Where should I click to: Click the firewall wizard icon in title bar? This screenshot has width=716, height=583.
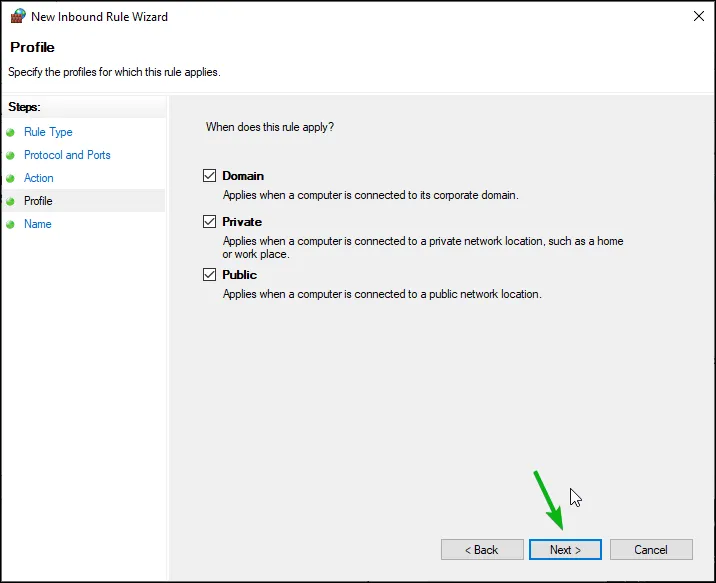(18, 16)
